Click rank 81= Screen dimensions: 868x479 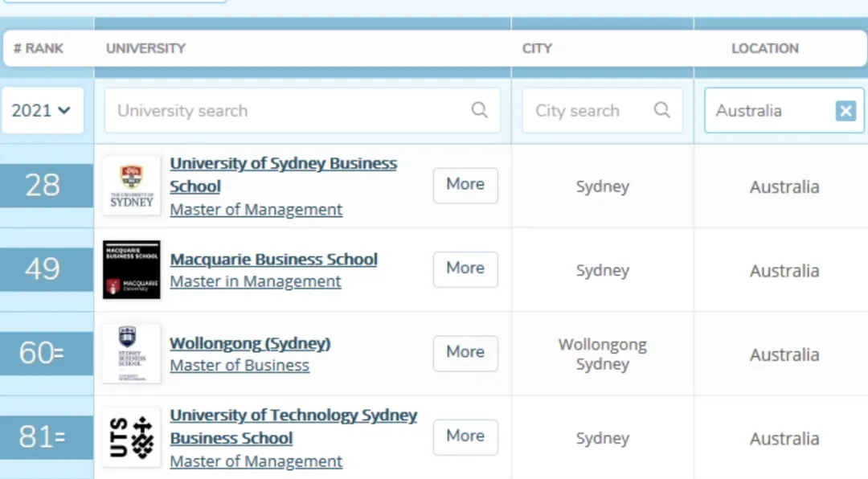click(x=43, y=437)
